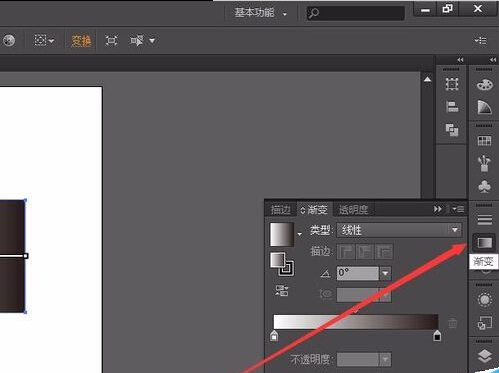Open the angle value dropdown arrow

coord(385,273)
